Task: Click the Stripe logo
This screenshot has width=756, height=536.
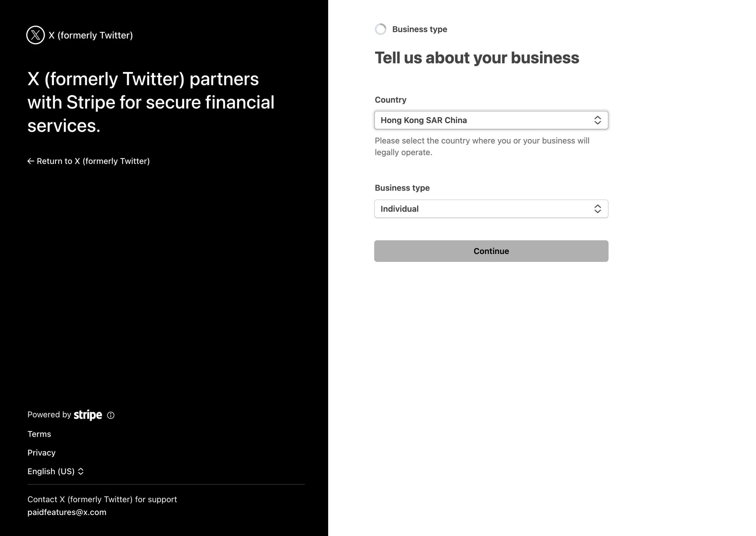Action: point(88,415)
